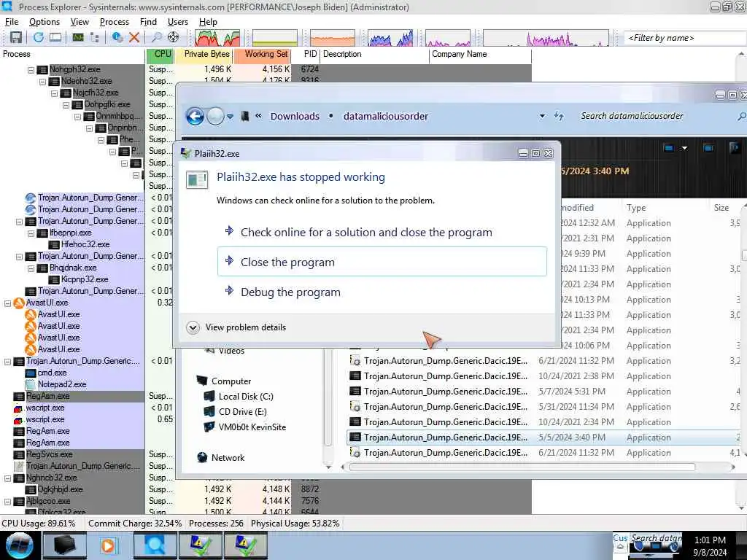
Task: Open the Process menu
Action: 115,22
